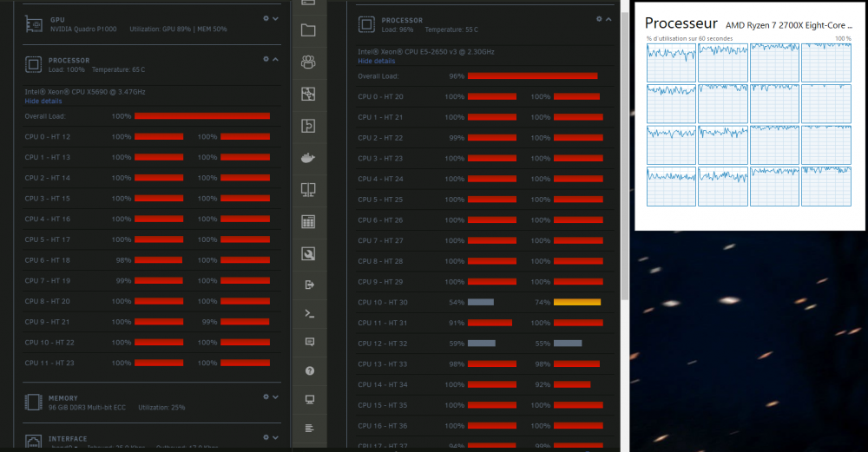Click "Processeur" title in Task Manager window

(x=681, y=23)
